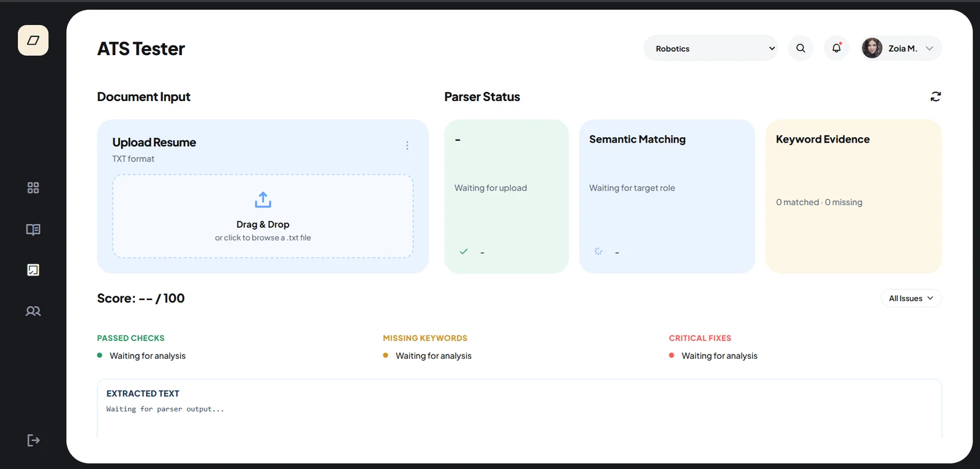Select the ATS tester chart icon in sidebar
This screenshot has height=469, width=980.
(33, 270)
